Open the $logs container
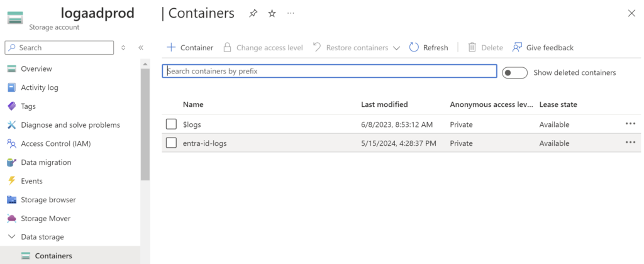 click(192, 124)
